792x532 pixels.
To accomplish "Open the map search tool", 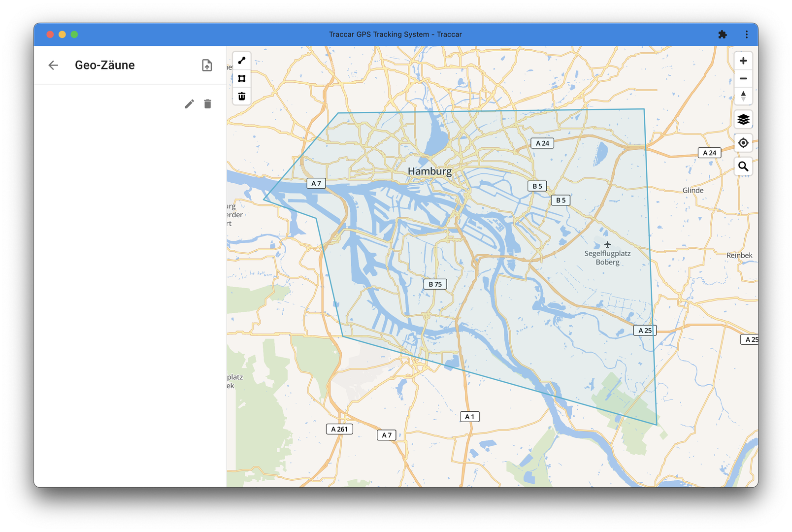I will click(743, 166).
